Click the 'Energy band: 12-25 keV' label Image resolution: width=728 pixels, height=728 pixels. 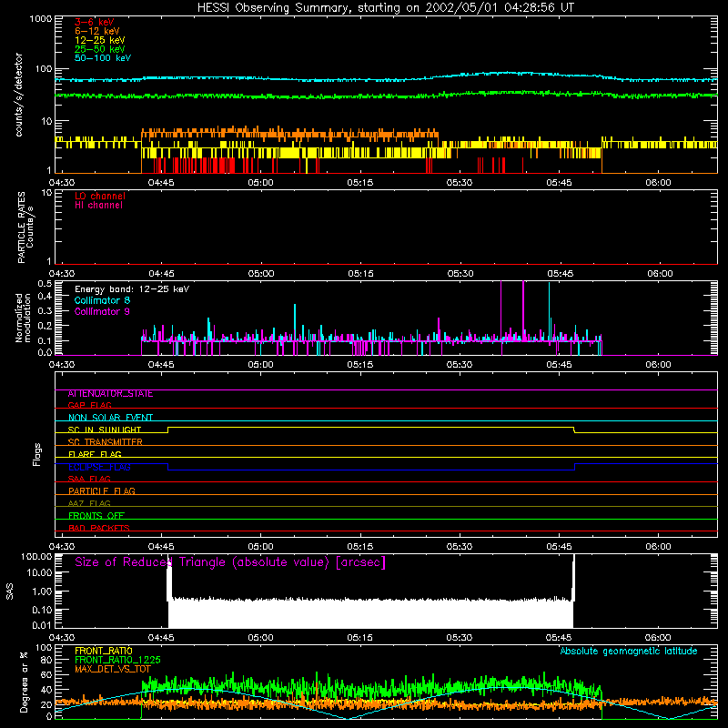(x=132, y=289)
